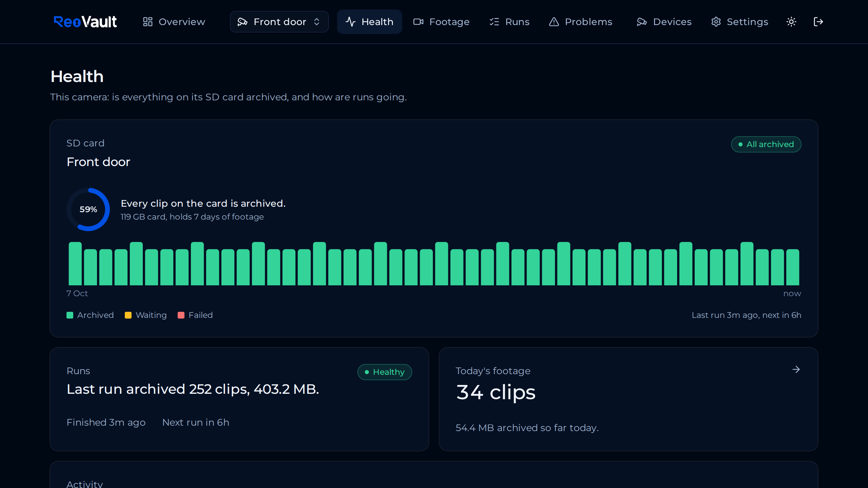Click 'Last run archived 252 clips, 403.2 MB.'
868x488 pixels.
pos(193,389)
